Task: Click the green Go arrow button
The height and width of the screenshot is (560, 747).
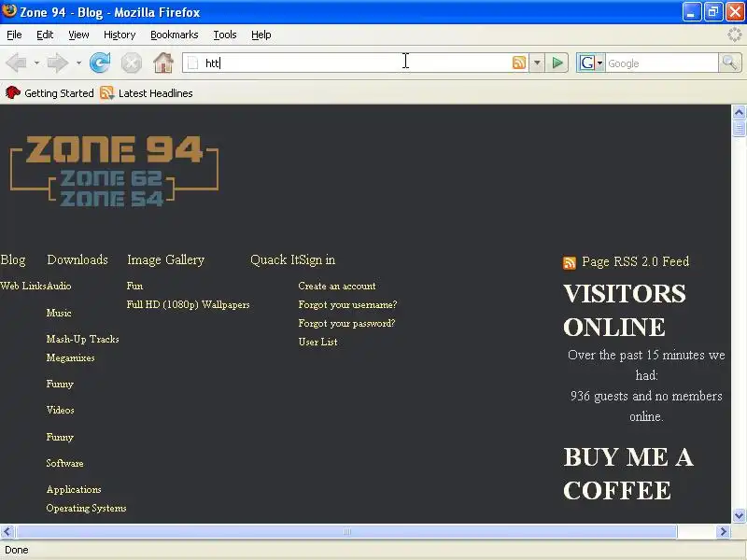Action: (x=557, y=63)
